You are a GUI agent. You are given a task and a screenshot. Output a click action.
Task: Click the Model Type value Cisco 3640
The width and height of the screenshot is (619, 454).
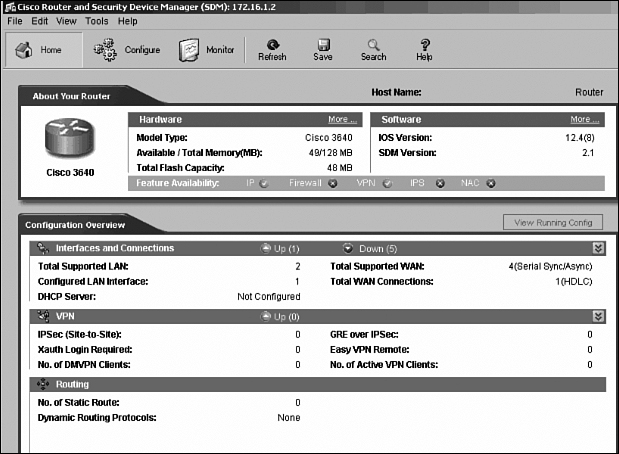[328, 137]
